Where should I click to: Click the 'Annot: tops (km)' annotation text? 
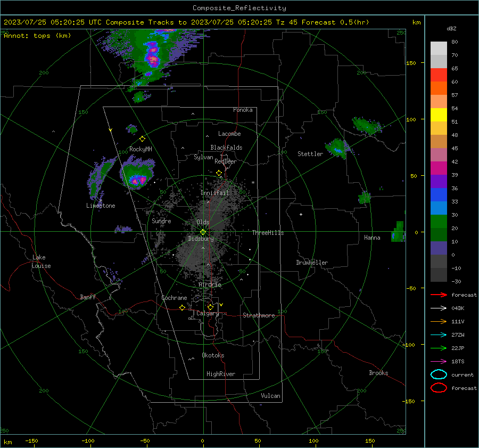click(x=37, y=36)
